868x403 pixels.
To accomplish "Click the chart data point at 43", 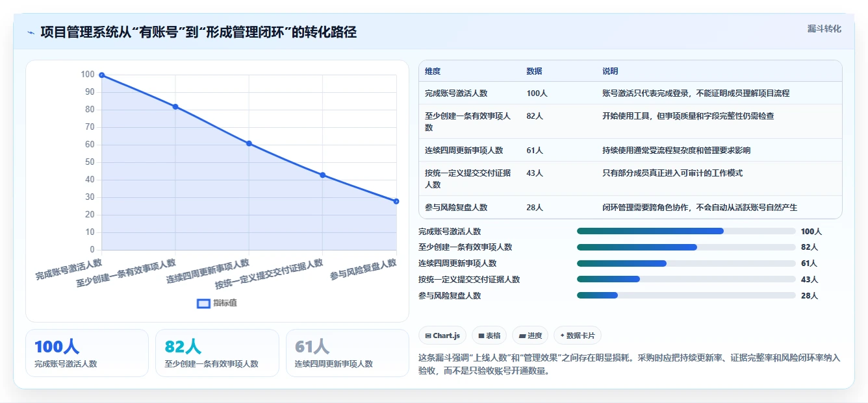I will click(322, 175).
